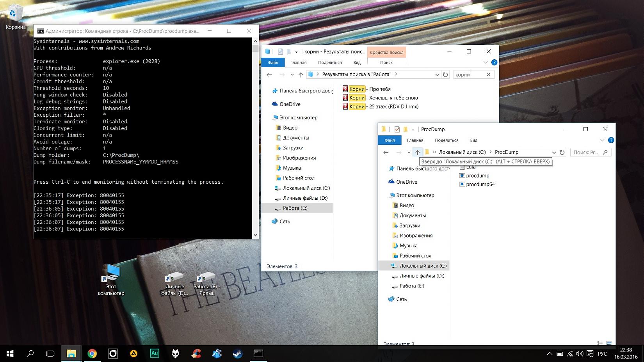Screen dimensions: 644x362
Task: Open the address bar dropdown in the ProcDump window
Action: [x=553, y=153]
